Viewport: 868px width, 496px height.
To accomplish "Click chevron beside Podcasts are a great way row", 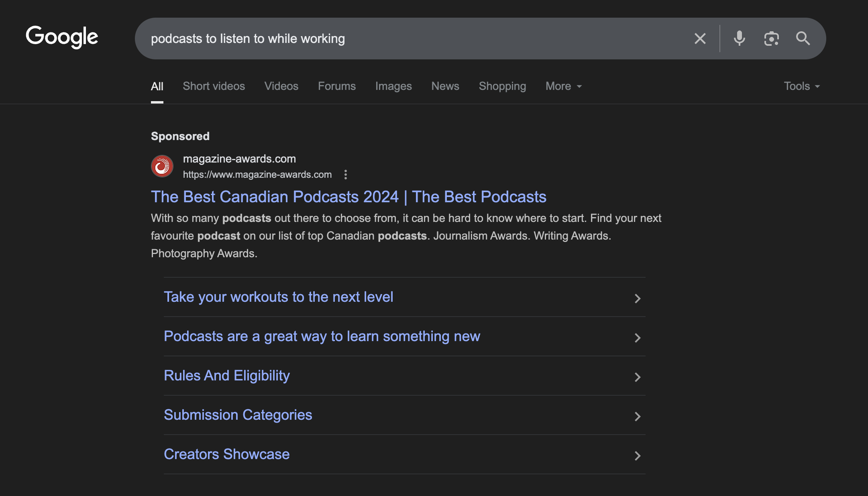I will pyautogui.click(x=637, y=338).
